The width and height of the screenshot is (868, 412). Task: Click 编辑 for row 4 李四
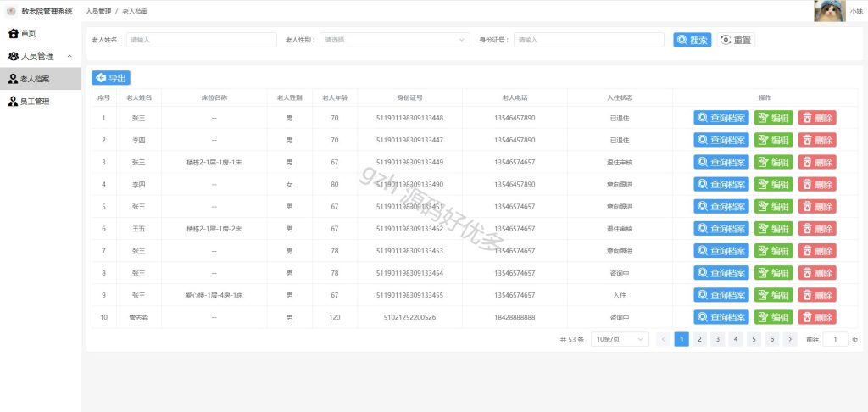(x=773, y=185)
